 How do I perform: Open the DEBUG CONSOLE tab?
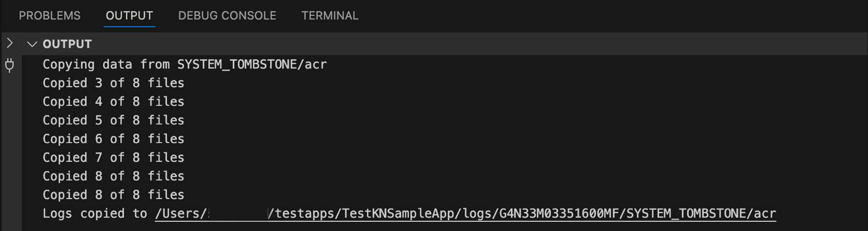click(227, 16)
